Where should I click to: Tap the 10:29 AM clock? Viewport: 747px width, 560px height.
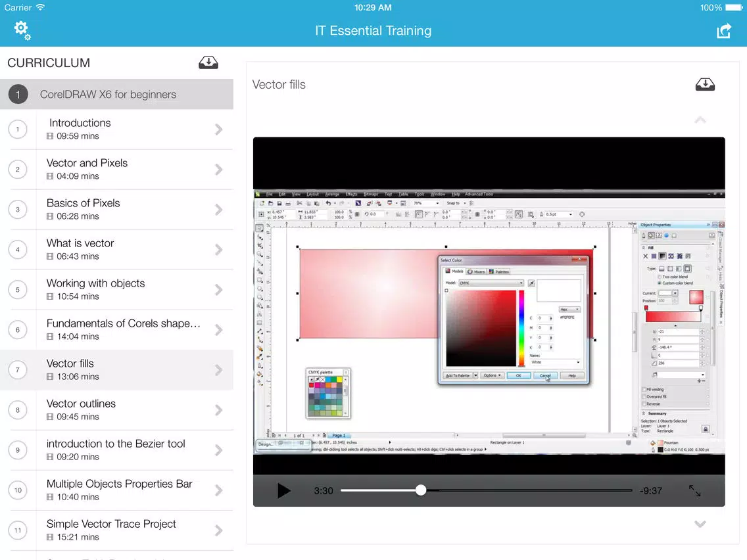pos(373,8)
